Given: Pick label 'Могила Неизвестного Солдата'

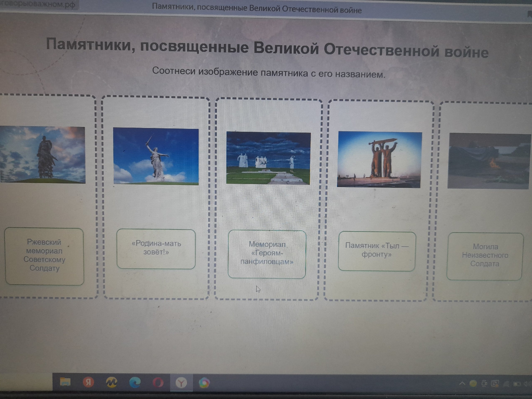Looking at the screenshot, I should [485, 256].
